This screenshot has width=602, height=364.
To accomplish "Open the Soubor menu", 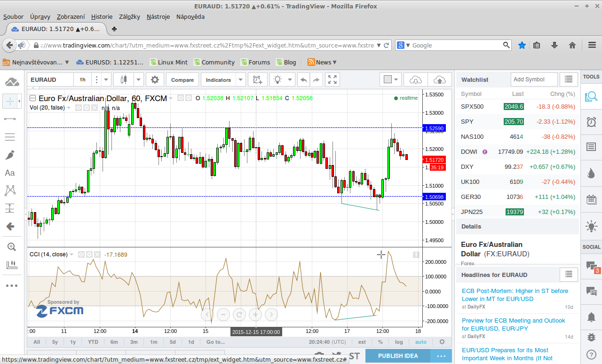I will (x=13, y=16).
